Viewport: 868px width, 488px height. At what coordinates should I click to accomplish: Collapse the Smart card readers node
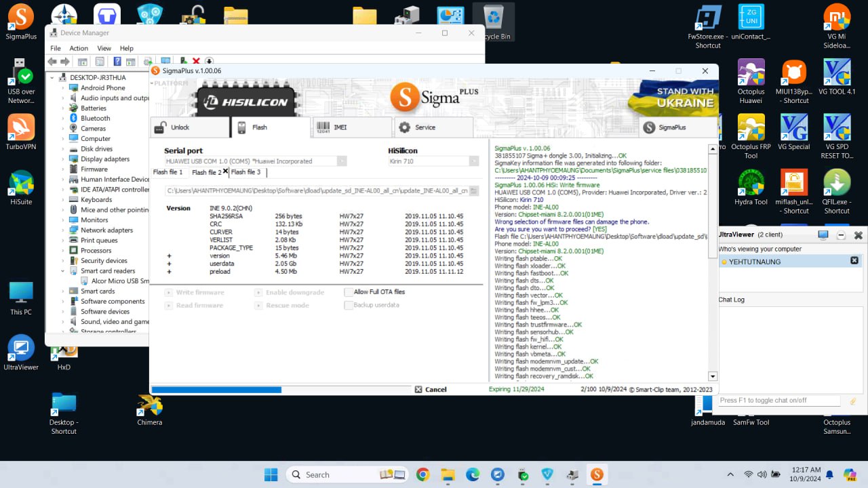point(64,270)
